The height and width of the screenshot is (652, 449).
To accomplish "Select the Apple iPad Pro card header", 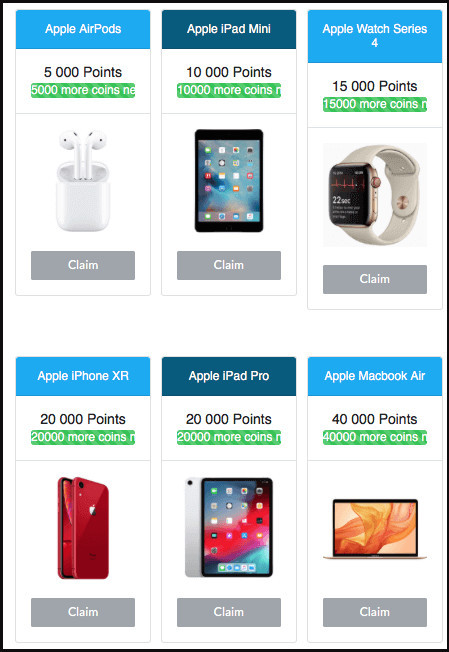I will pyautogui.click(x=229, y=376).
